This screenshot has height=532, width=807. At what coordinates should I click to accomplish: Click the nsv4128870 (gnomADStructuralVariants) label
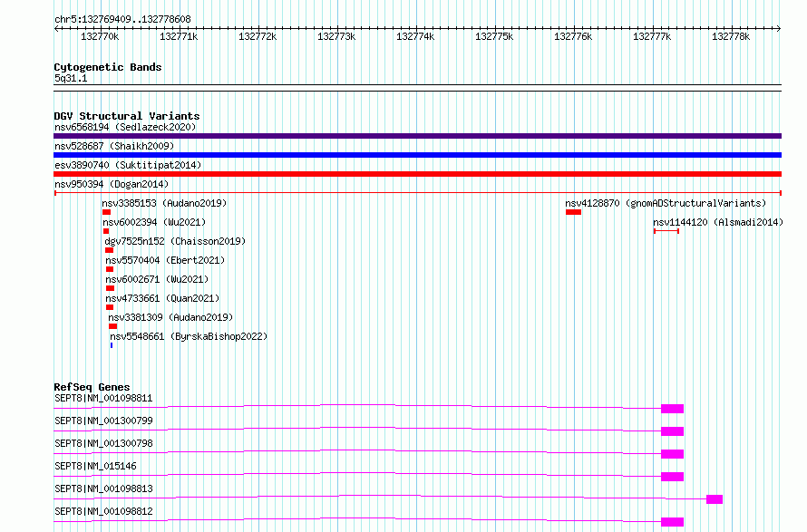[x=666, y=203]
